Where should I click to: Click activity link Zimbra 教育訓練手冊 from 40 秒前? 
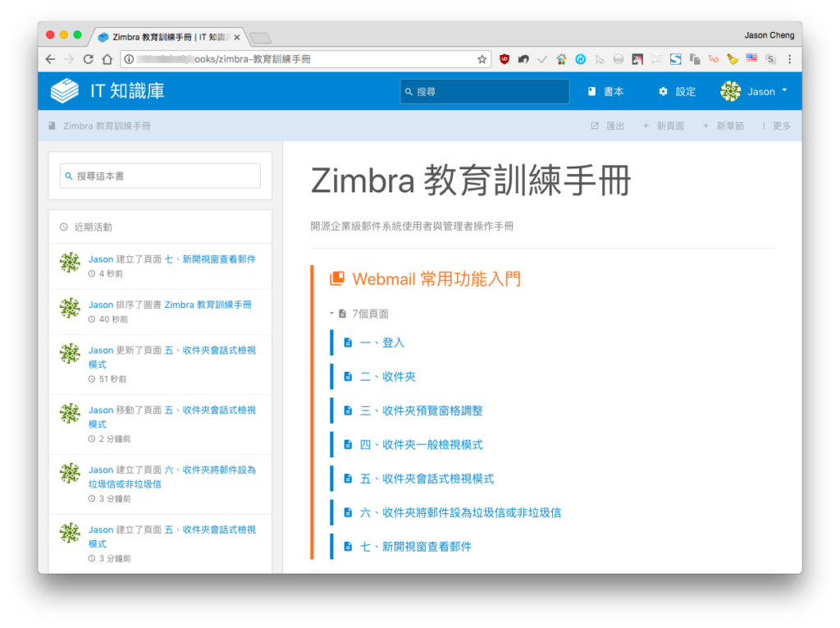point(208,305)
